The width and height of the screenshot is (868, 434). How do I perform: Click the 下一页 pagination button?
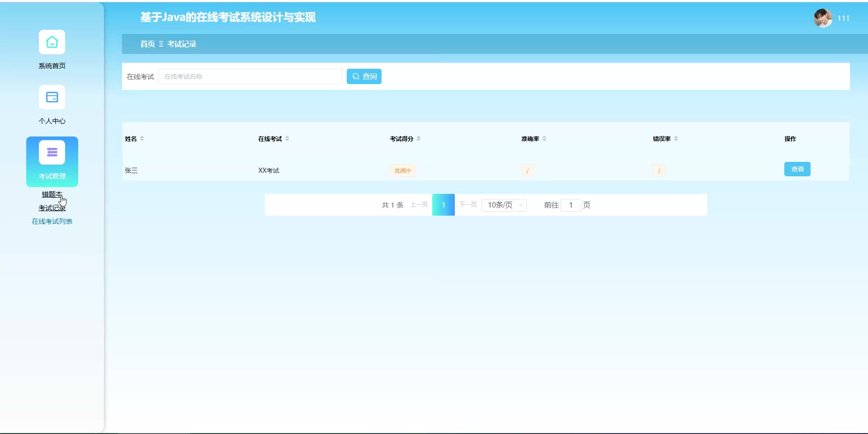(468, 205)
